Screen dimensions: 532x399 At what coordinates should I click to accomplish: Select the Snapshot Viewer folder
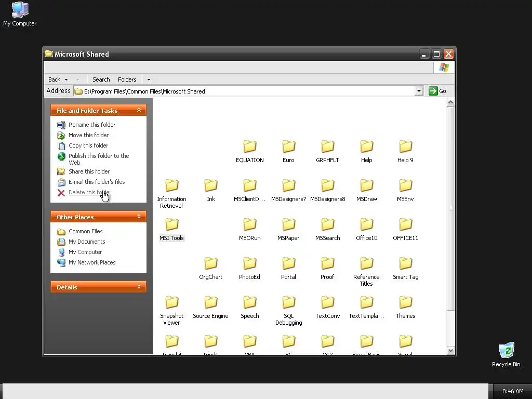(171, 311)
